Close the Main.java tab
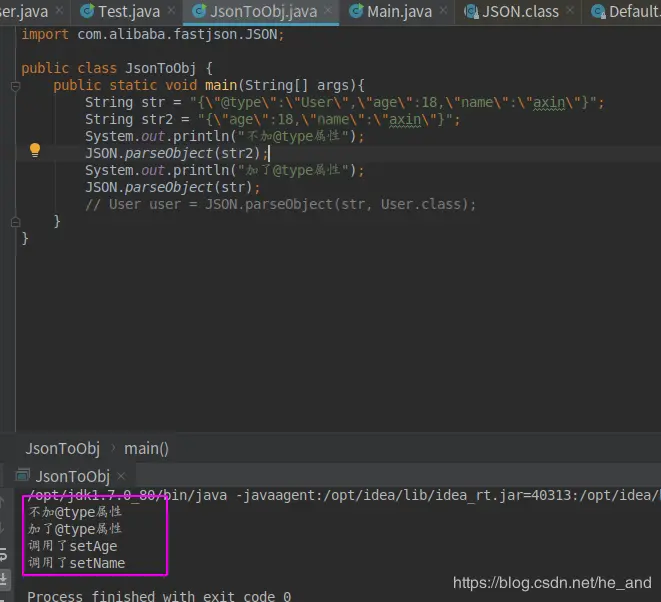This screenshot has width=661, height=602. [x=443, y=11]
